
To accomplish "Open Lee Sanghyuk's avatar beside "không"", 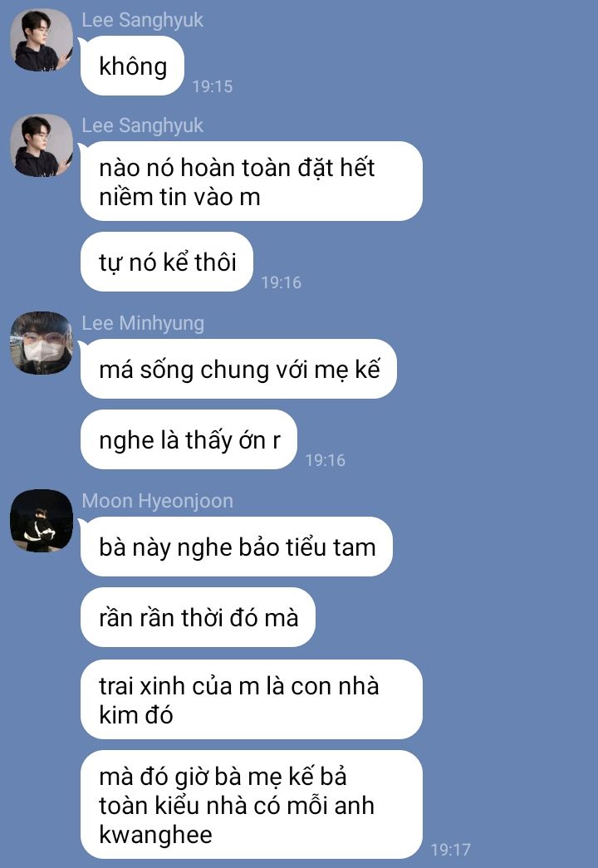I will coord(42,40).
